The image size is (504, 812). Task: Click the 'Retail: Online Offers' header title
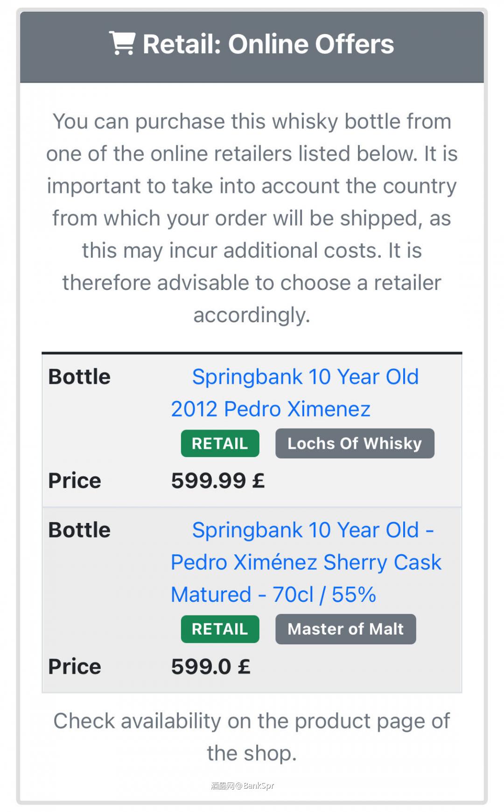268,44
